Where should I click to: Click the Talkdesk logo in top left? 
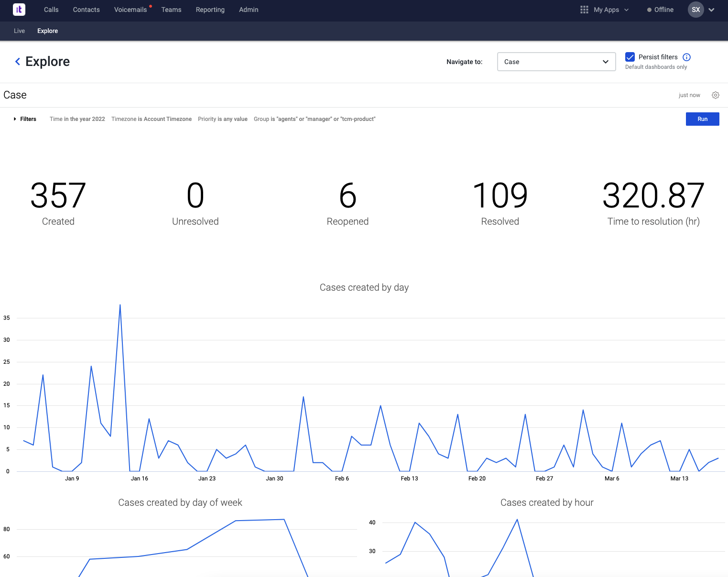click(19, 10)
